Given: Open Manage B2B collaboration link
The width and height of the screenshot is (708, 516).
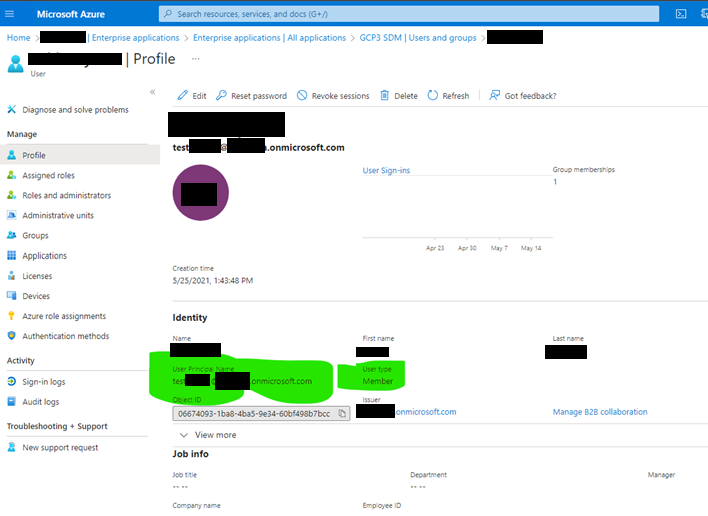Looking at the screenshot, I should point(600,412).
